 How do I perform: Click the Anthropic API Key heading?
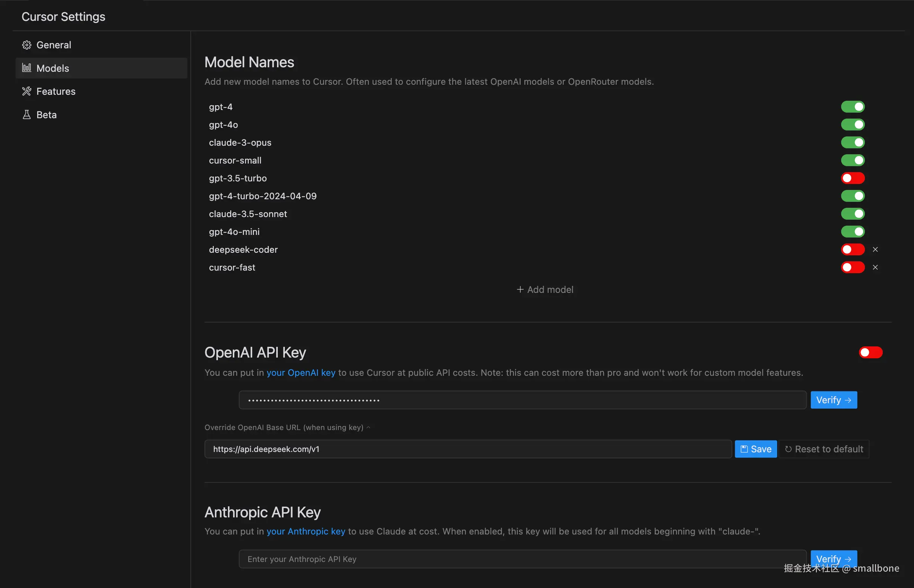pyautogui.click(x=263, y=512)
